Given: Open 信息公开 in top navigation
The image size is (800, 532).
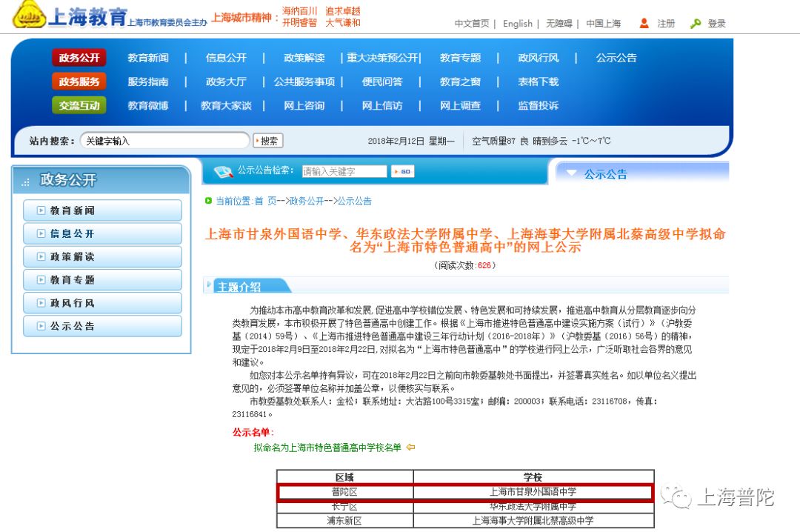Looking at the screenshot, I should tap(226, 59).
